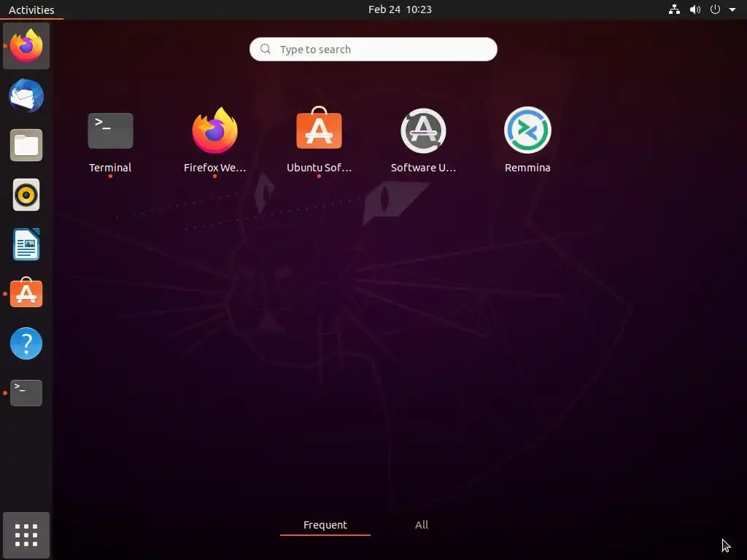Screen dimensions: 747x560
Task: Switch to the Frequent tab
Action: pos(325,525)
